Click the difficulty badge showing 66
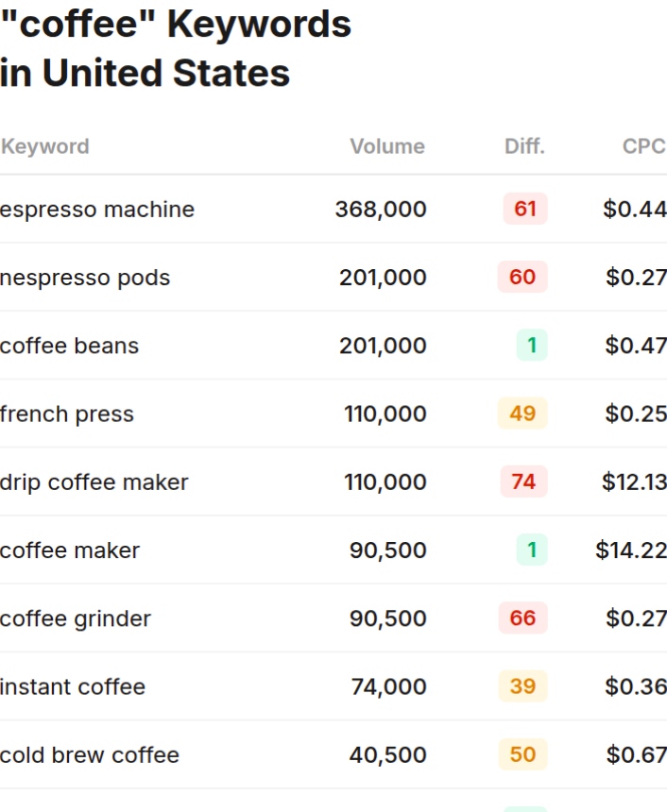This screenshot has height=812, width=667. tap(522, 618)
